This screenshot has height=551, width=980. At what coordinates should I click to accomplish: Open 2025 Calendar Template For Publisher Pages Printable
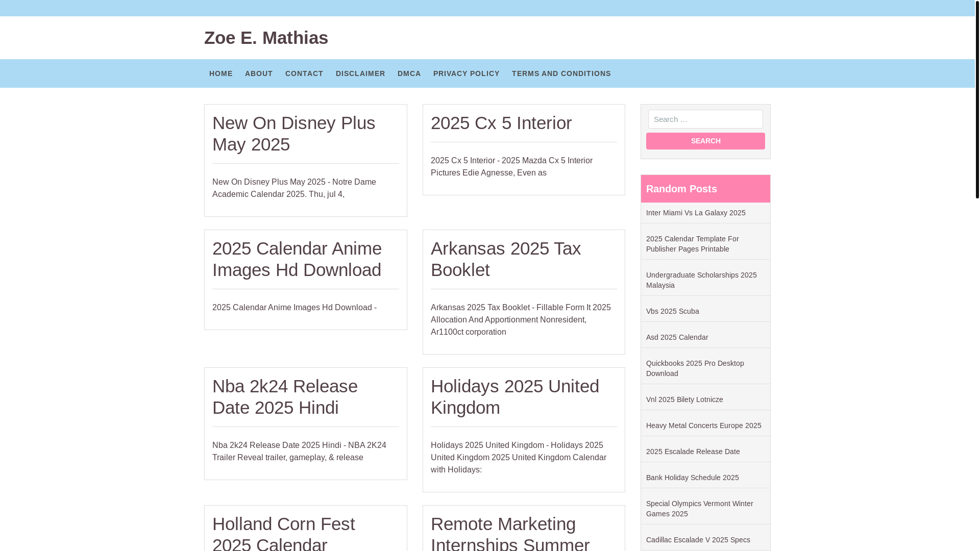[693, 244]
